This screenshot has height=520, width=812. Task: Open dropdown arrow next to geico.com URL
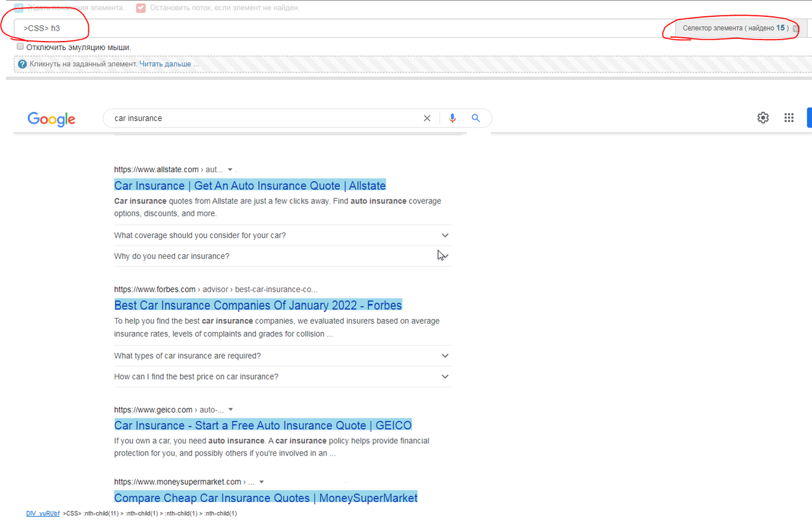(x=230, y=410)
